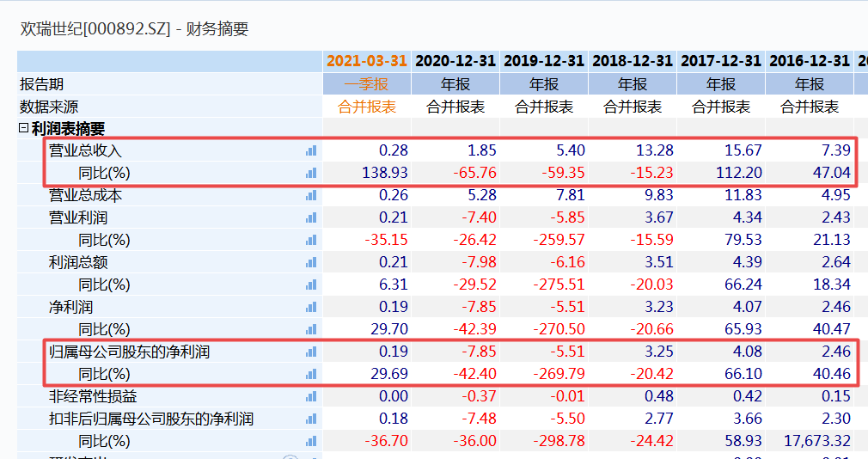This screenshot has height=459, width=868.
Task: Select the 2018-12-31 column header
Action: 633,61
